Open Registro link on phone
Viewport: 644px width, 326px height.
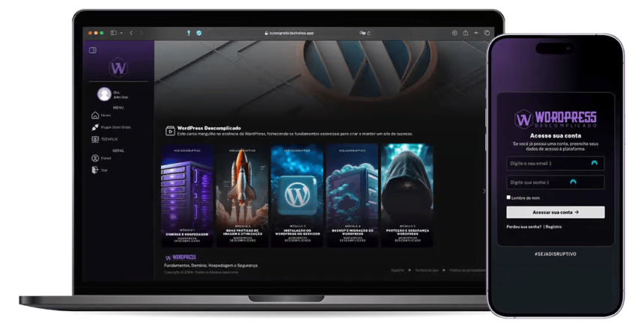coord(553,227)
